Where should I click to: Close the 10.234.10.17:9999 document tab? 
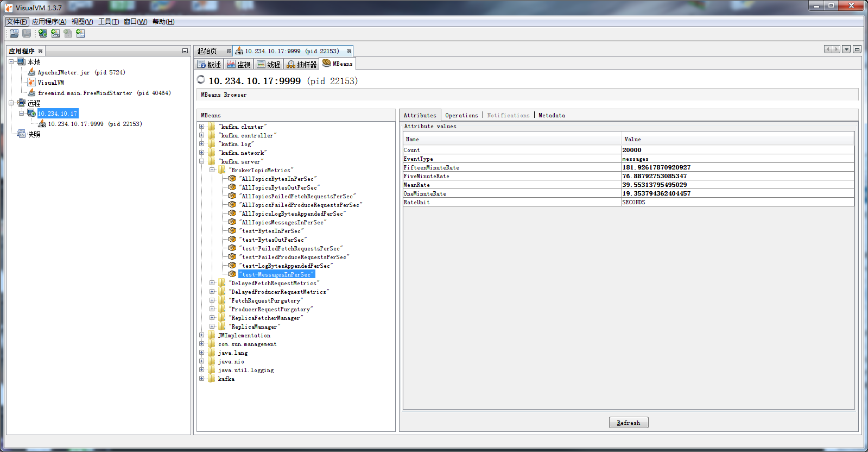(x=349, y=51)
